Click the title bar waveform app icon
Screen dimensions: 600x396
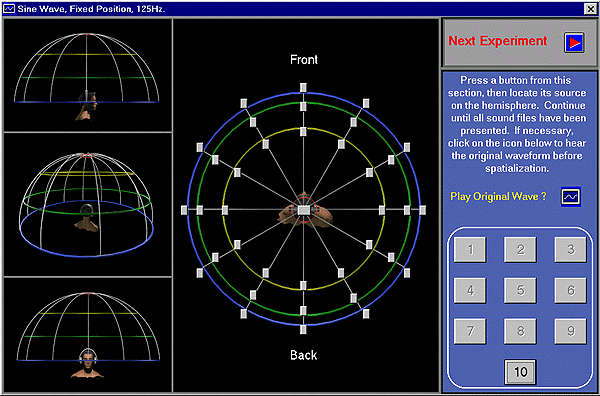coord(8,8)
